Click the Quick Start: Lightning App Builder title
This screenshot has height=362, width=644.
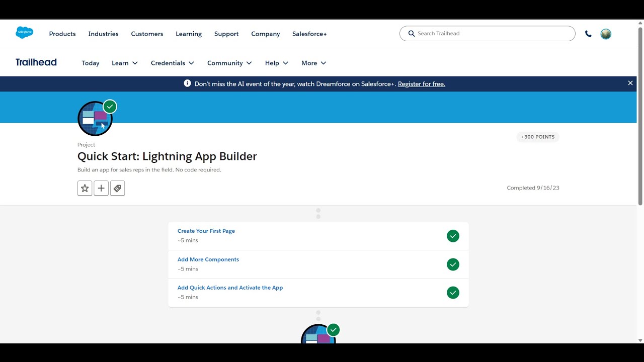[167, 156]
